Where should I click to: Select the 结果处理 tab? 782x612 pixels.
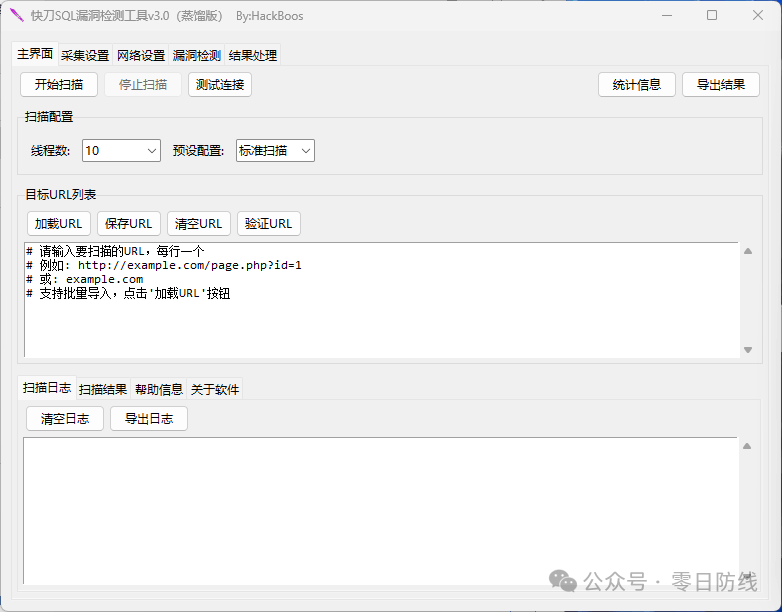point(253,56)
